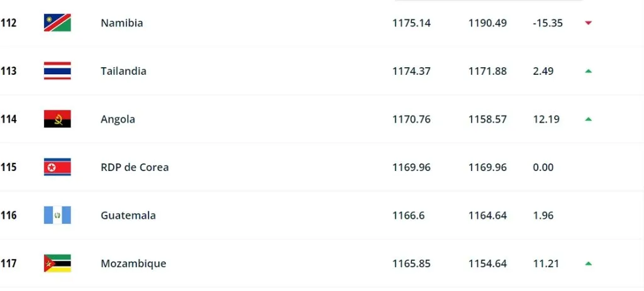Open the Mozambique team page

coord(133,263)
